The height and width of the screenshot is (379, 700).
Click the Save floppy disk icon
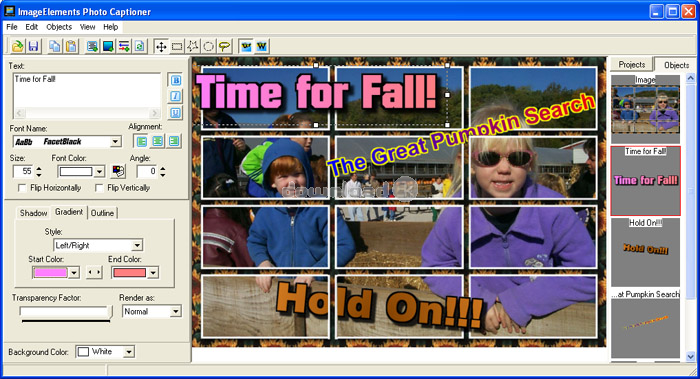pyautogui.click(x=33, y=46)
